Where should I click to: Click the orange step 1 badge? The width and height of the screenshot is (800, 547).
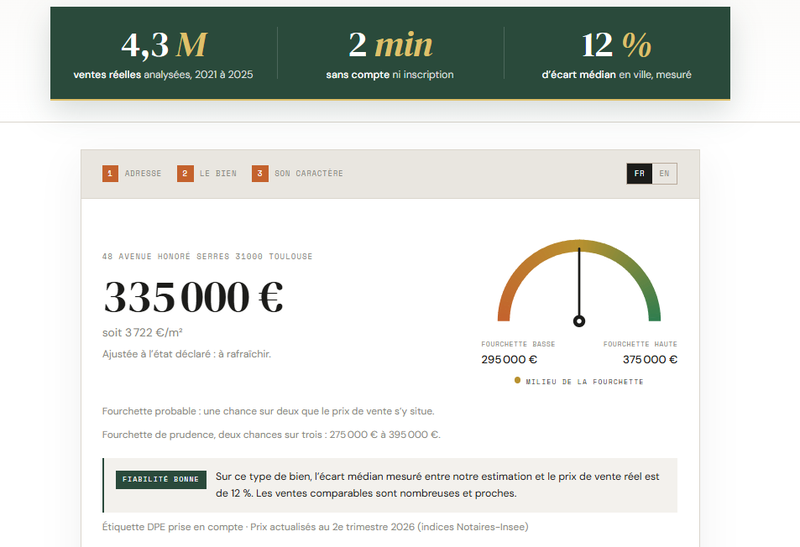pos(110,173)
